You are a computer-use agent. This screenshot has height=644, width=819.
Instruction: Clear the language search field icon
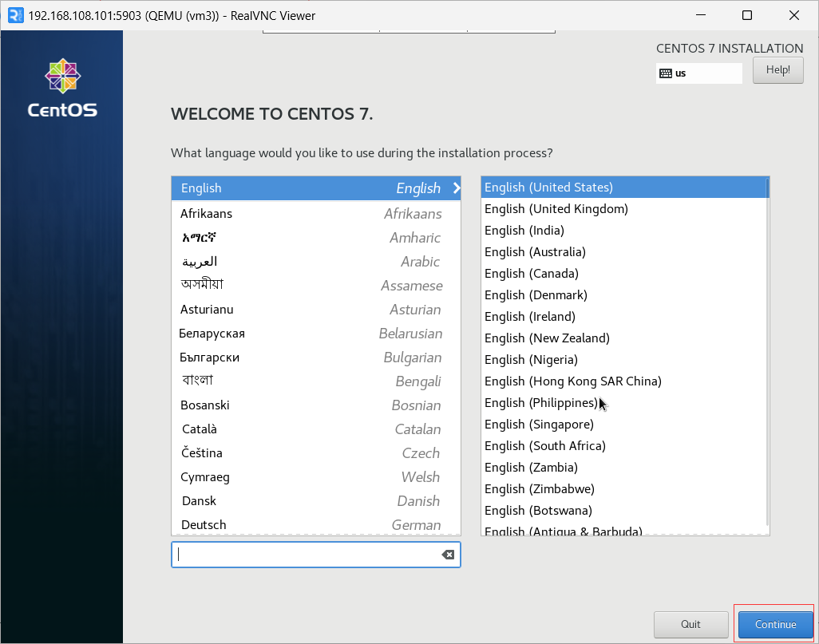pyautogui.click(x=448, y=555)
